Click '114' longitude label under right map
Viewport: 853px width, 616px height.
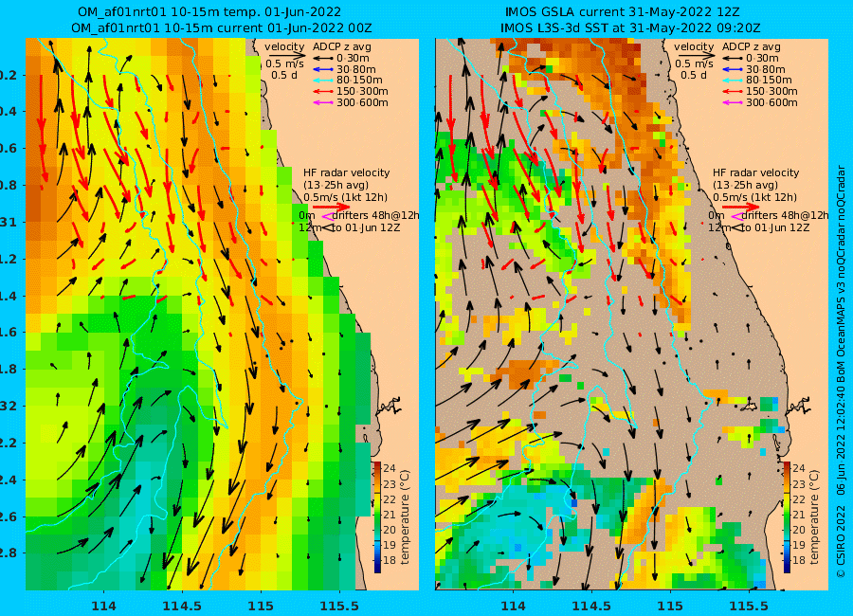coord(513,606)
